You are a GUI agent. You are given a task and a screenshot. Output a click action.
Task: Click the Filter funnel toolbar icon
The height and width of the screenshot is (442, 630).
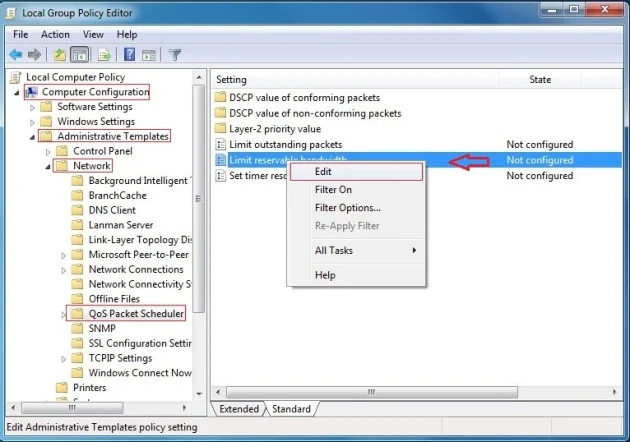tap(175, 54)
